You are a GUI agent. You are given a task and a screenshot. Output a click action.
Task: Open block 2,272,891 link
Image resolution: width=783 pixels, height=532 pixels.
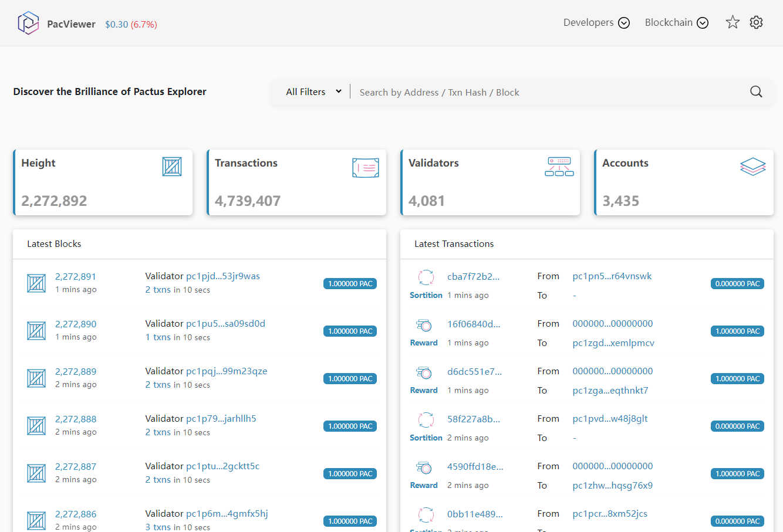[76, 276]
